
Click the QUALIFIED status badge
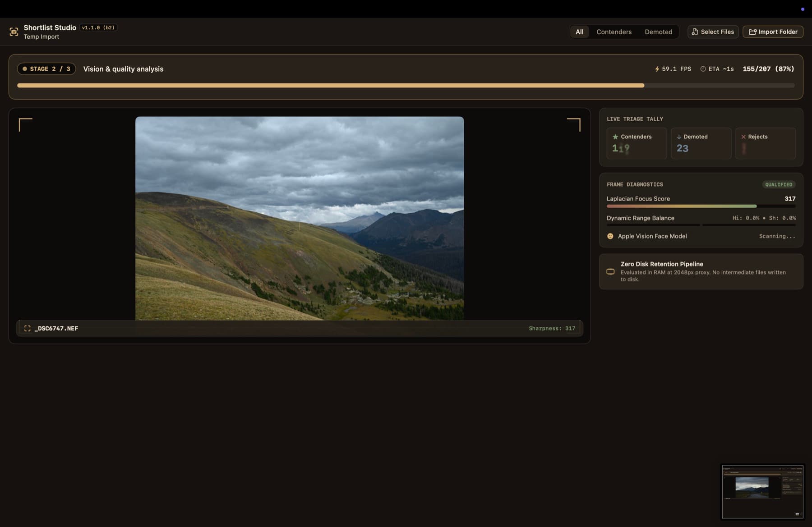pyautogui.click(x=779, y=184)
